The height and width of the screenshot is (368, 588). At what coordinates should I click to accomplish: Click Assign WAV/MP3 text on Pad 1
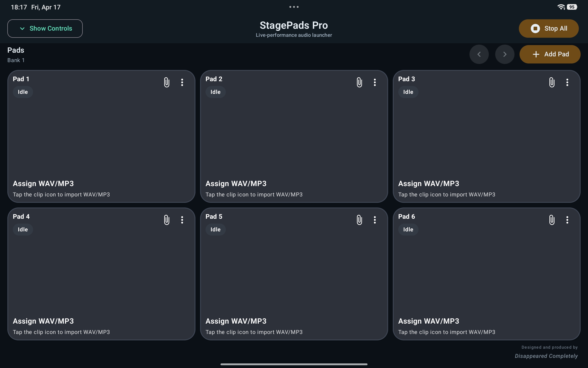[x=43, y=184]
